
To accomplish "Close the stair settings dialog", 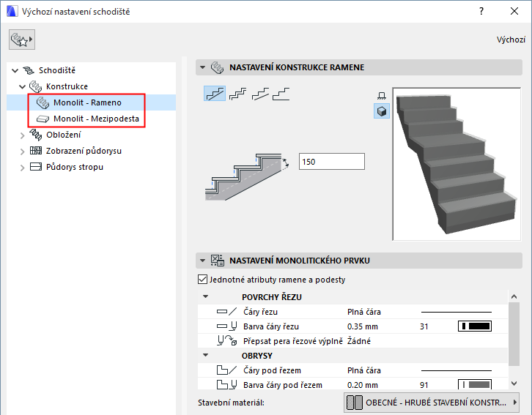I will (x=514, y=11).
